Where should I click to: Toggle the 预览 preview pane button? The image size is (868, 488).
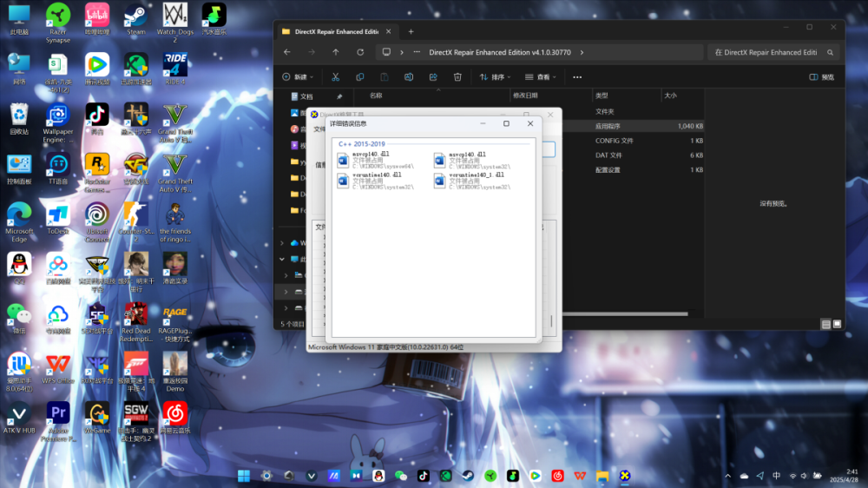(x=821, y=77)
